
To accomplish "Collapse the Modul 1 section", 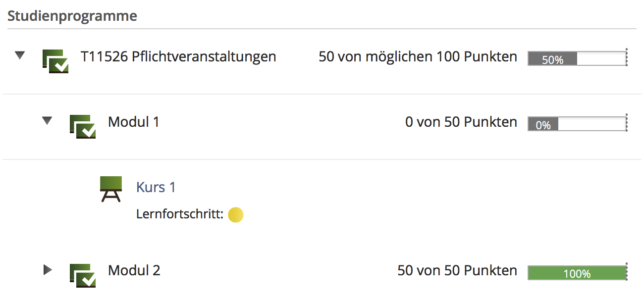I will (47, 120).
